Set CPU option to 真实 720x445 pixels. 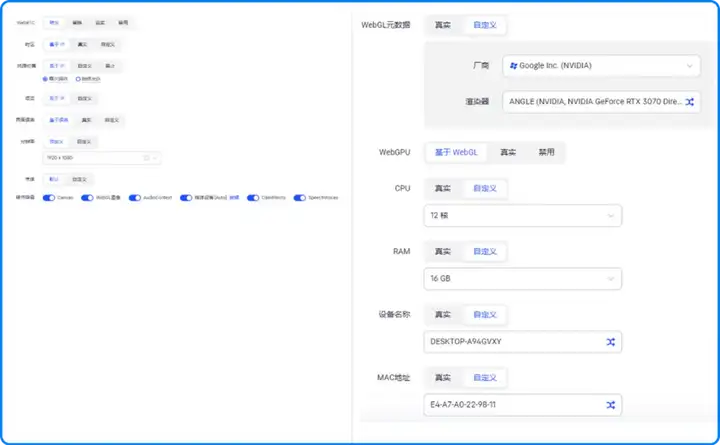coord(443,188)
